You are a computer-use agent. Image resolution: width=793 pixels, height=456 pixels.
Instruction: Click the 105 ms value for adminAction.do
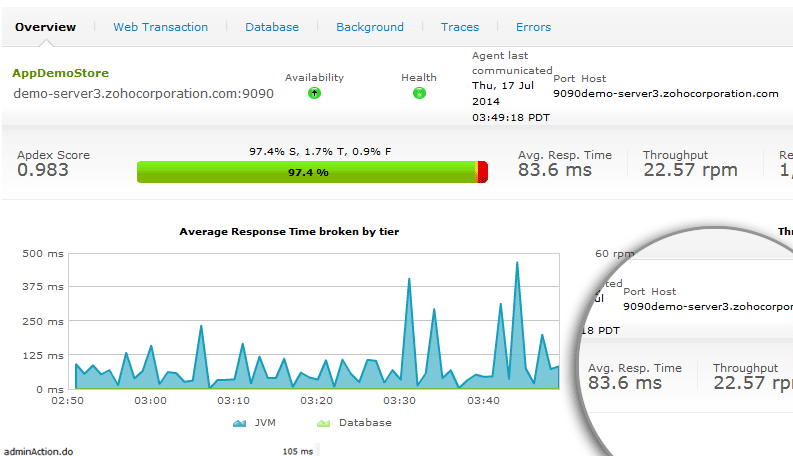point(298,451)
